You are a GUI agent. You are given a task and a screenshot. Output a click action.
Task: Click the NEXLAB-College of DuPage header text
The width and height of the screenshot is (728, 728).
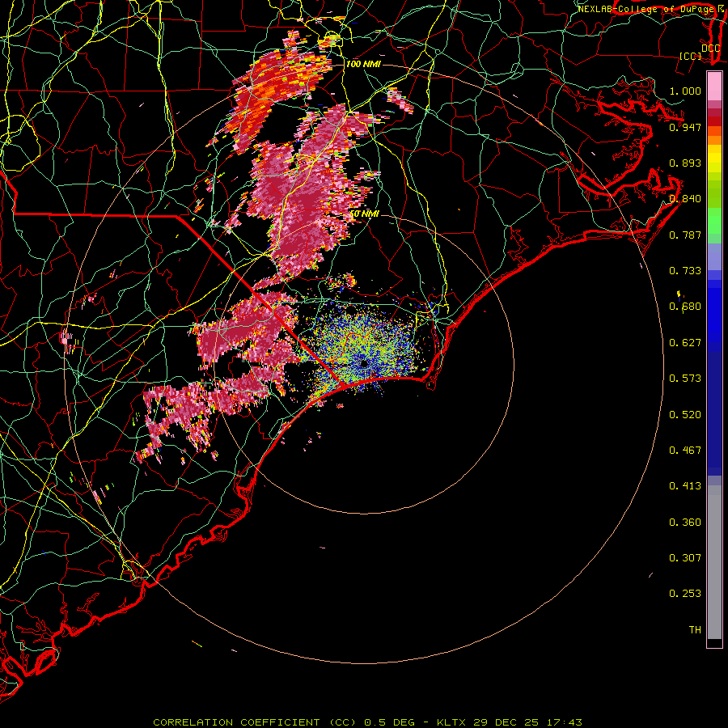coord(647,9)
